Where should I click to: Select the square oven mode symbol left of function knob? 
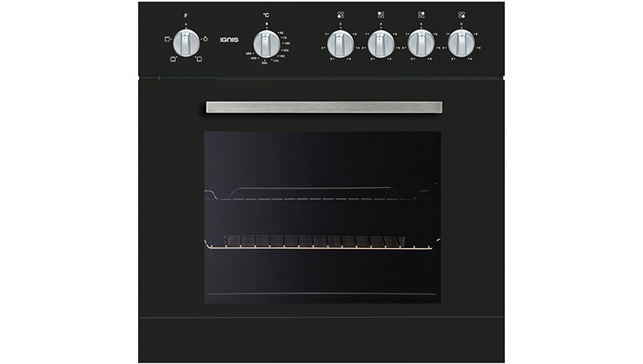(x=168, y=39)
